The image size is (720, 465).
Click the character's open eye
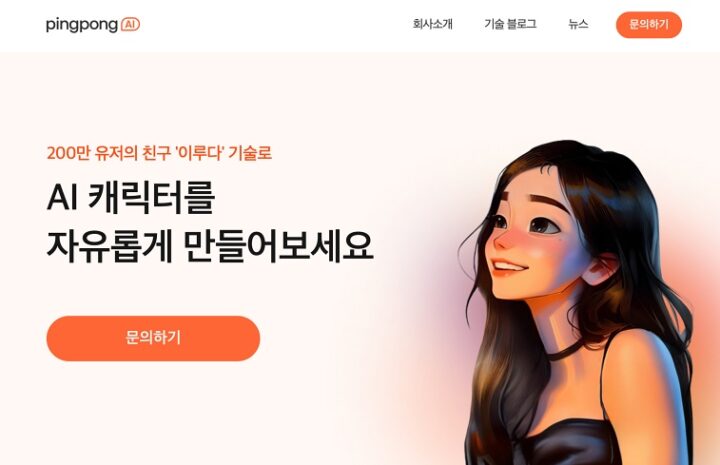(x=543, y=225)
